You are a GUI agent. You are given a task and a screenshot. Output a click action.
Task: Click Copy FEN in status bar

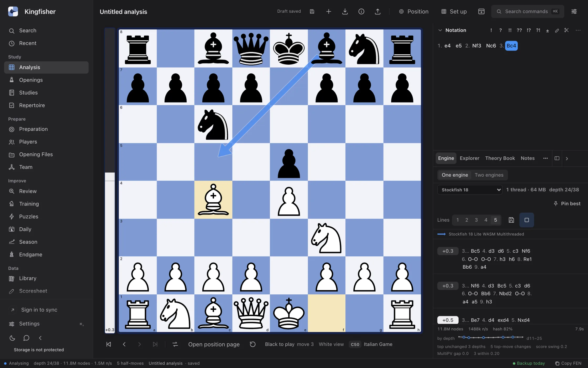click(x=568, y=363)
